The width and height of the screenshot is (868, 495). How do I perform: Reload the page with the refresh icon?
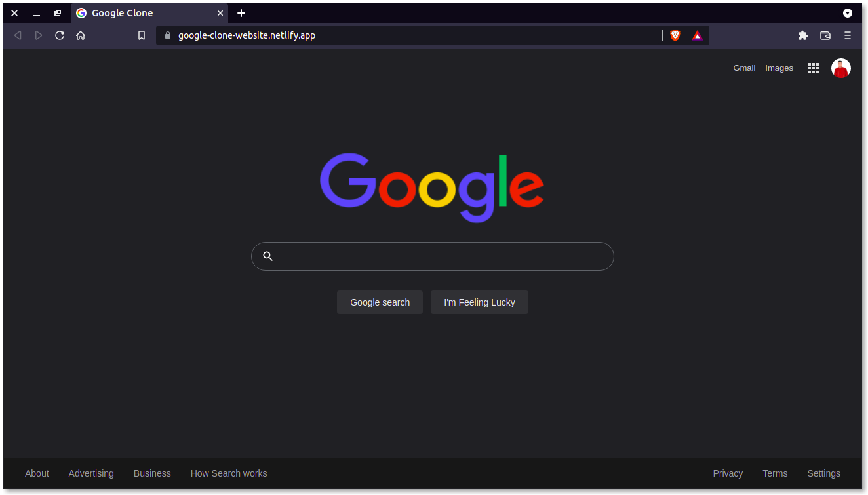pos(60,35)
